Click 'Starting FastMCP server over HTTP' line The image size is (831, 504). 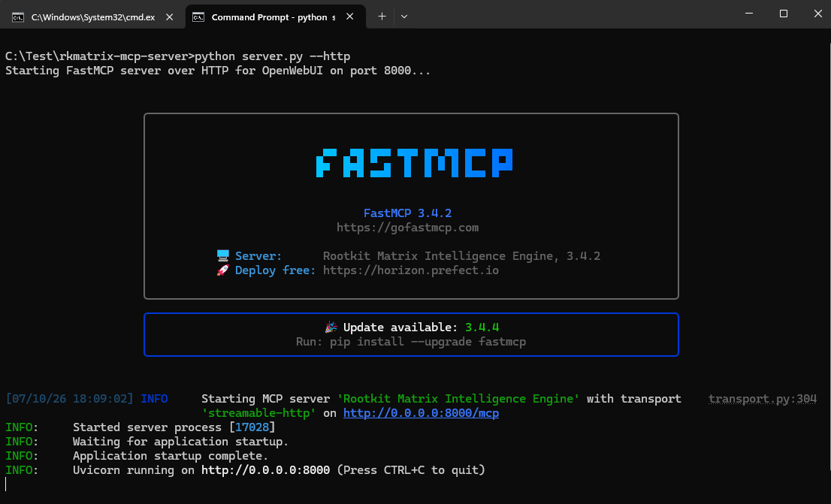click(218, 71)
